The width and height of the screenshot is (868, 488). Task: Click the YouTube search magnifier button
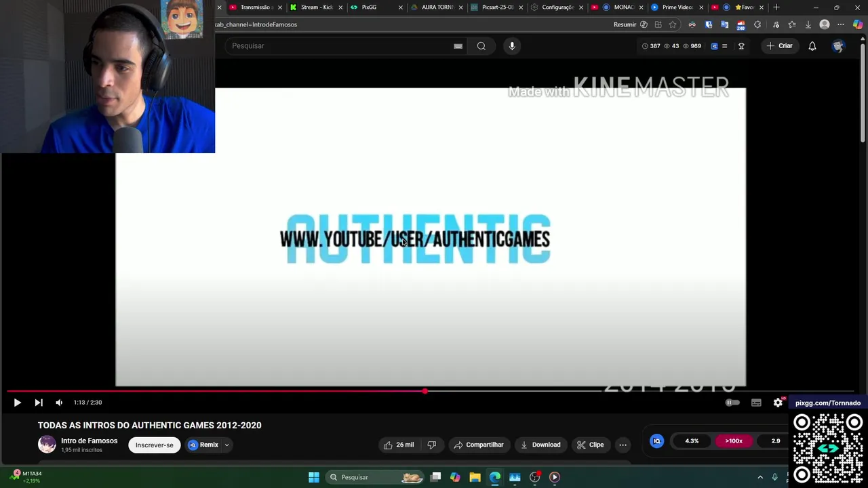coord(481,46)
